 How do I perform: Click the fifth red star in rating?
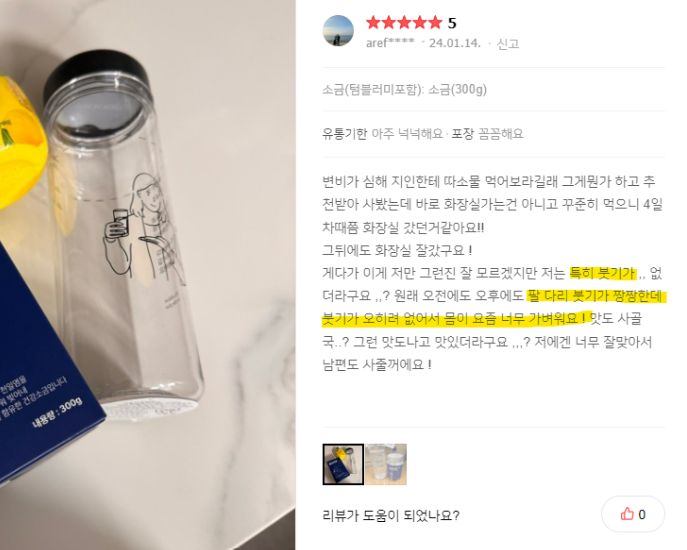click(435, 22)
